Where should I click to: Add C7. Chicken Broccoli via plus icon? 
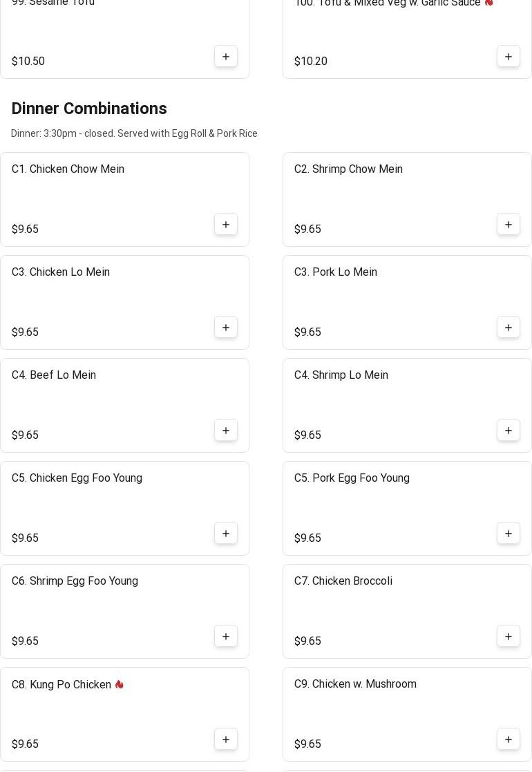[x=509, y=637]
